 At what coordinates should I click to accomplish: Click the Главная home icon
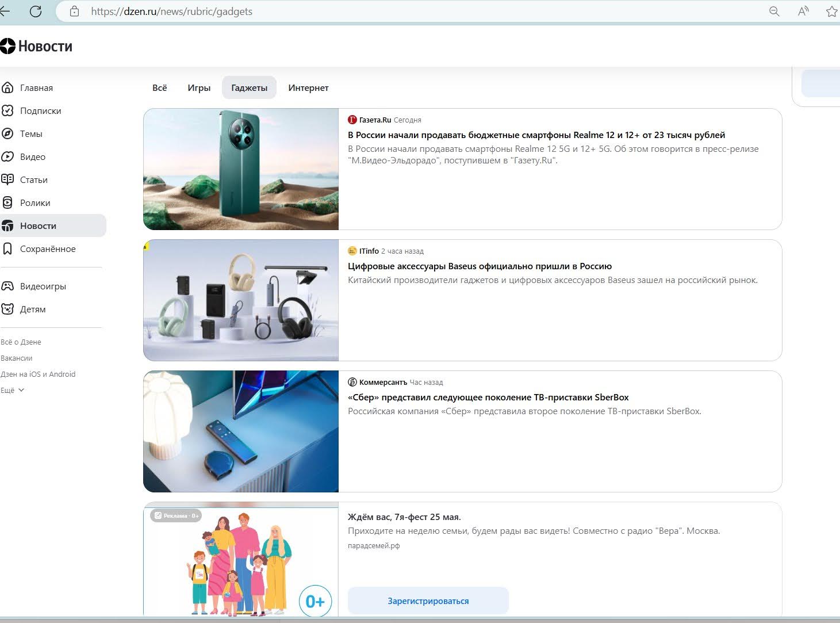(x=7, y=87)
